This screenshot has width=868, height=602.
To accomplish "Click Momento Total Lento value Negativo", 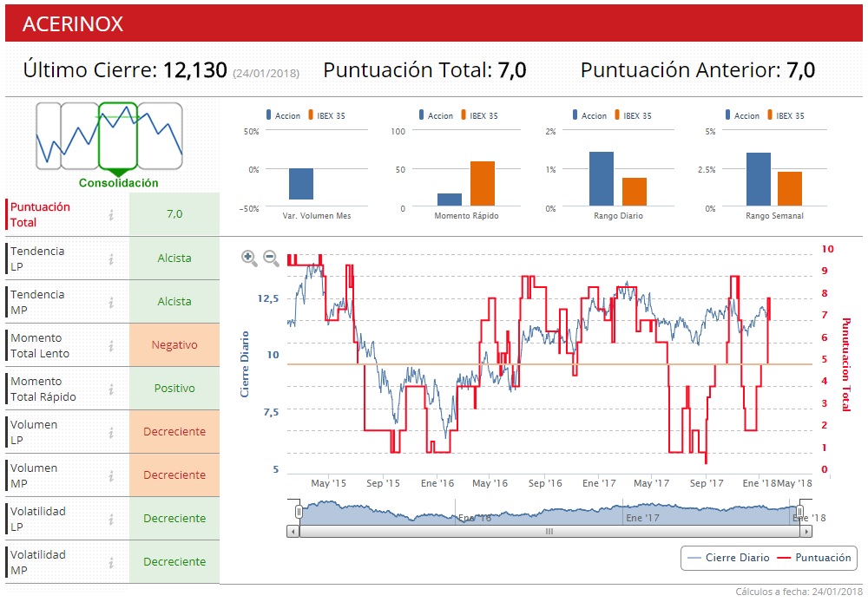I will [x=174, y=344].
